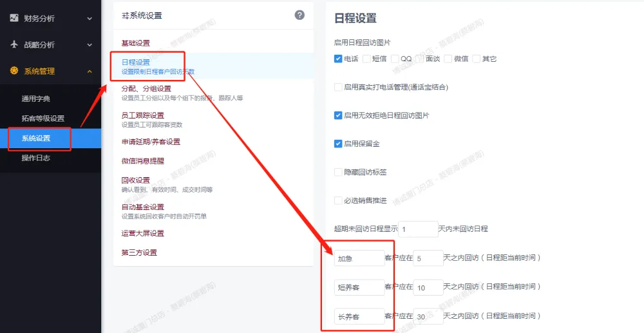Click the 系统管理 gear icon
Image resolution: width=644 pixels, height=333 pixels.
click(x=14, y=71)
